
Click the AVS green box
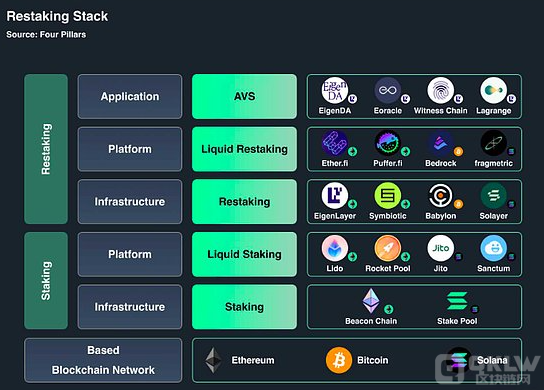point(244,96)
